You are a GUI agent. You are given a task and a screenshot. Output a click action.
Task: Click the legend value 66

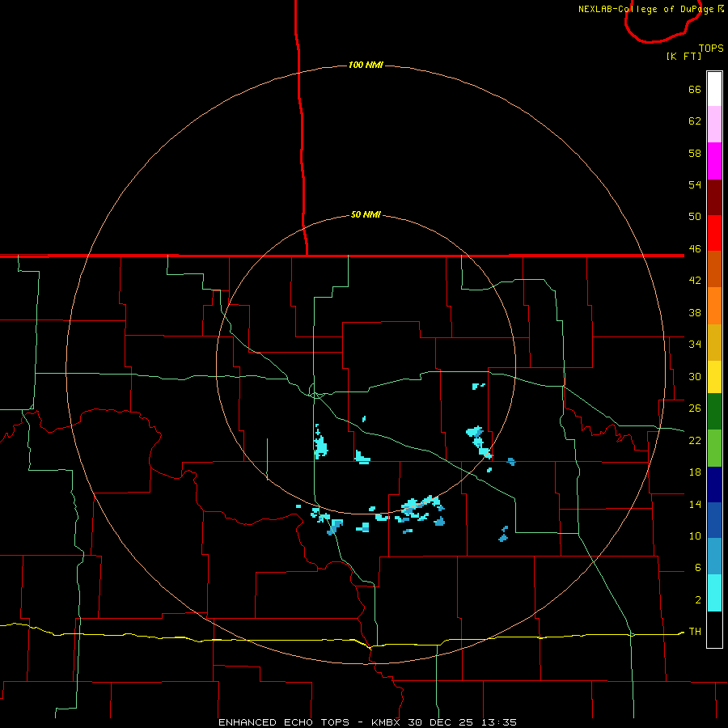(695, 89)
